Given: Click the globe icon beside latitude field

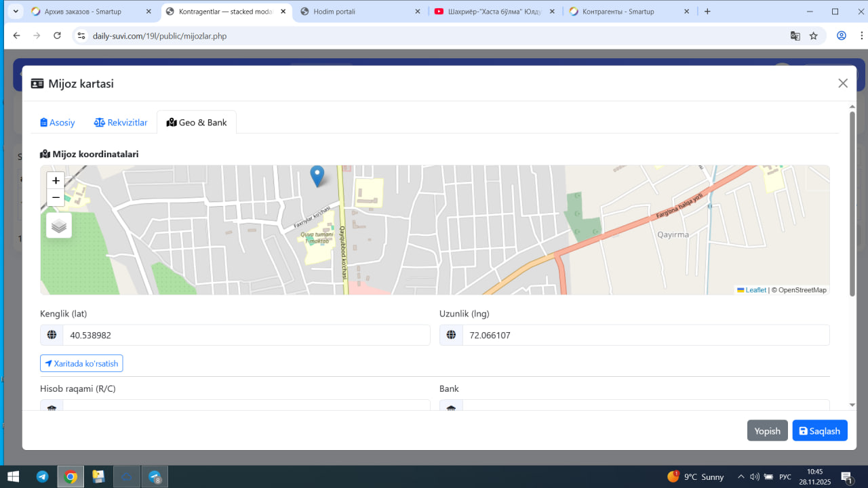Looking at the screenshot, I should click(52, 335).
